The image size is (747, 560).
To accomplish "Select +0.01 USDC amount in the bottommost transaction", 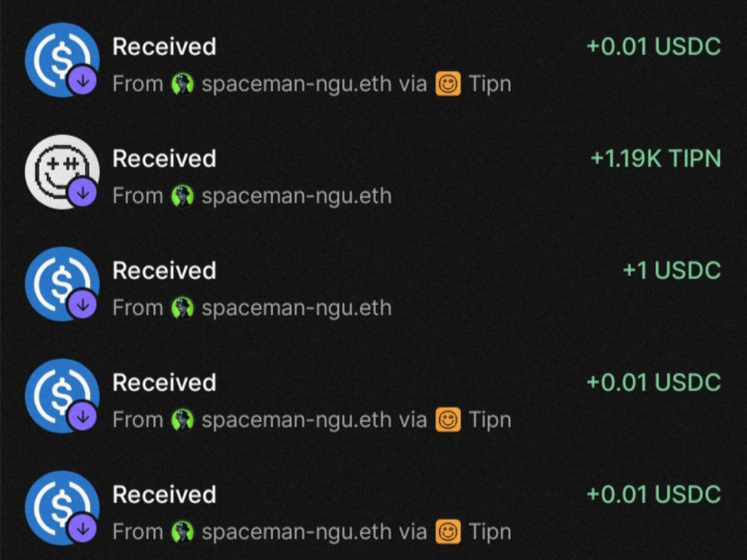I will 653,495.
